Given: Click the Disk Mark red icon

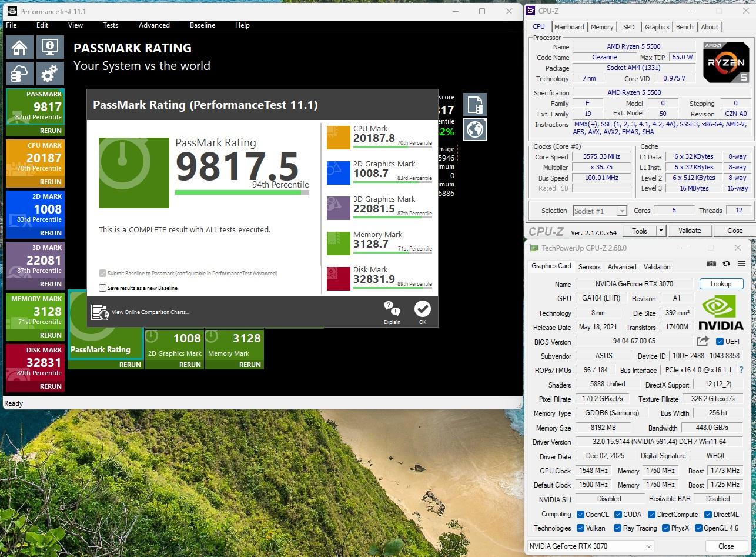Looking at the screenshot, I should pyautogui.click(x=338, y=279).
